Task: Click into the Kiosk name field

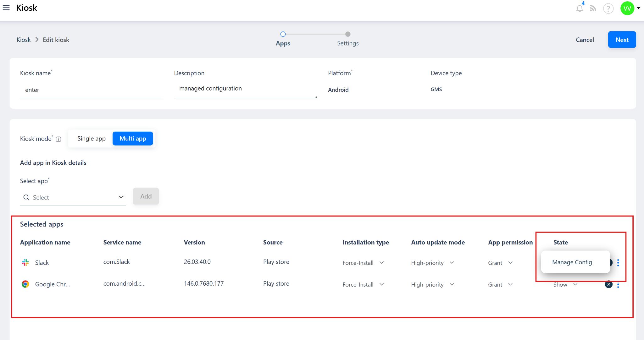Action: point(92,90)
